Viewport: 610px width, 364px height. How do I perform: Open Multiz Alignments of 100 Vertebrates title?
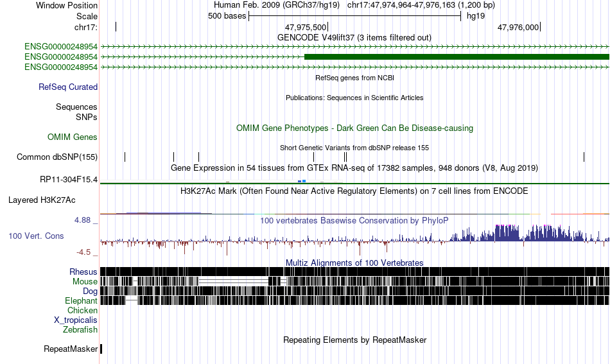(354, 263)
